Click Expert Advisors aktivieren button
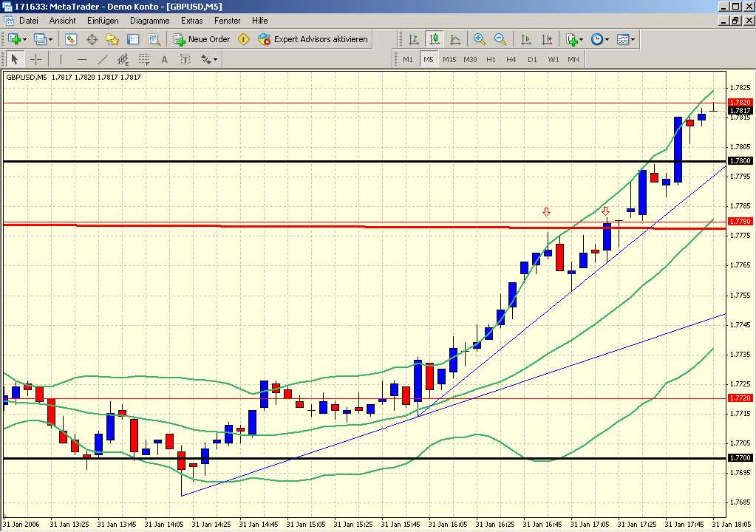This screenshot has height=532, width=756. pyautogui.click(x=313, y=39)
